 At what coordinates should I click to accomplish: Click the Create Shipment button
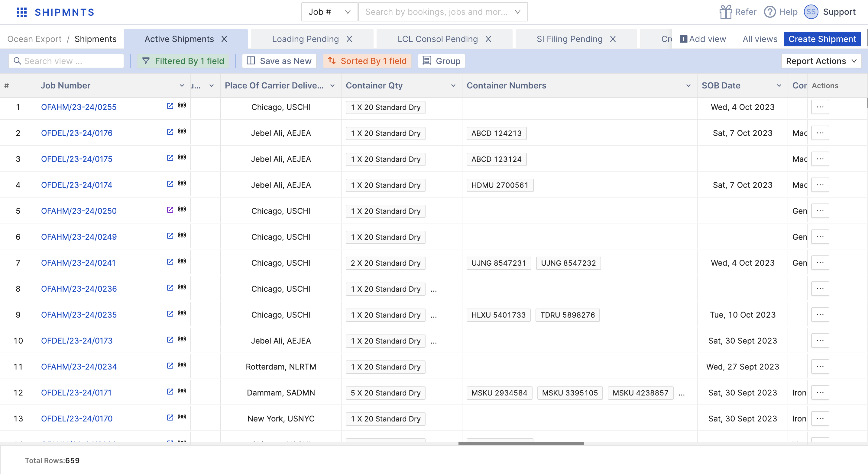[x=822, y=39]
